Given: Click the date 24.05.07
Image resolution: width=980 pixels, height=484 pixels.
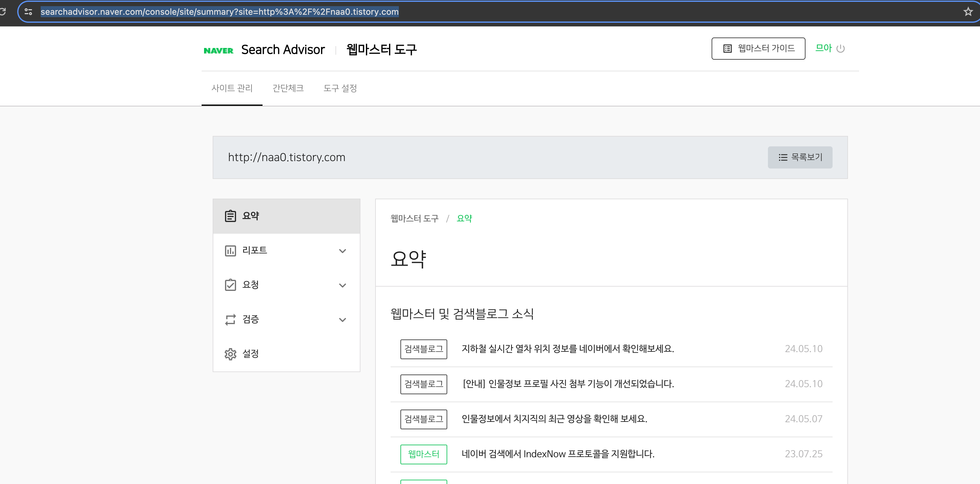Looking at the screenshot, I should pos(803,419).
